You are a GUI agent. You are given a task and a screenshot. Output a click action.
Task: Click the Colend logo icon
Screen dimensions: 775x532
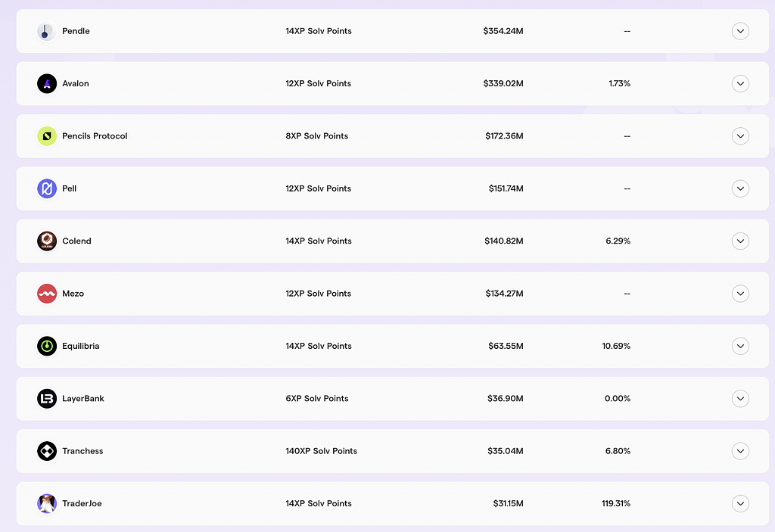coord(47,241)
